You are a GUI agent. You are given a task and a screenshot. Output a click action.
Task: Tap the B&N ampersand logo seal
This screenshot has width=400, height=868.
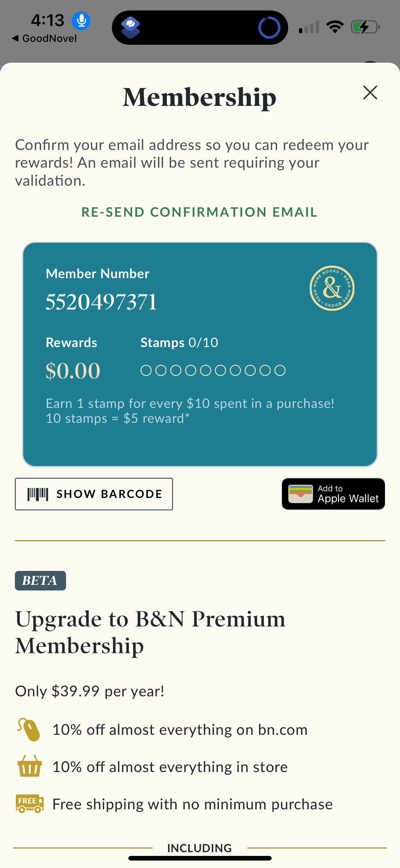pyautogui.click(x=332, y=288)
